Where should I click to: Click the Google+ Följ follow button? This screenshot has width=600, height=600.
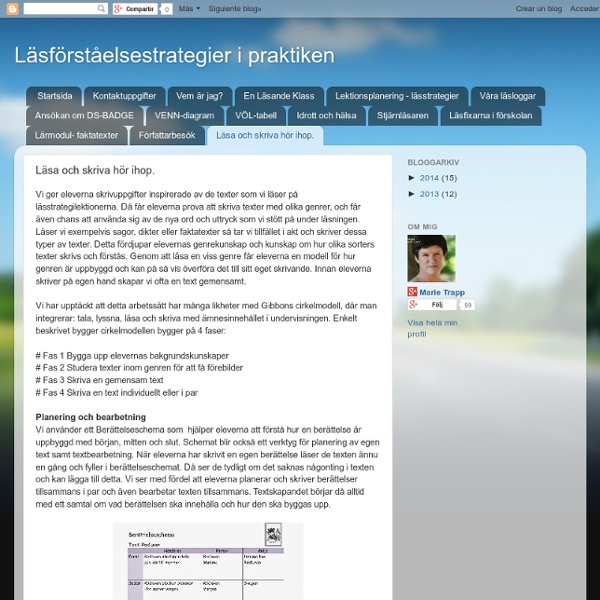[x=432, y=305]
